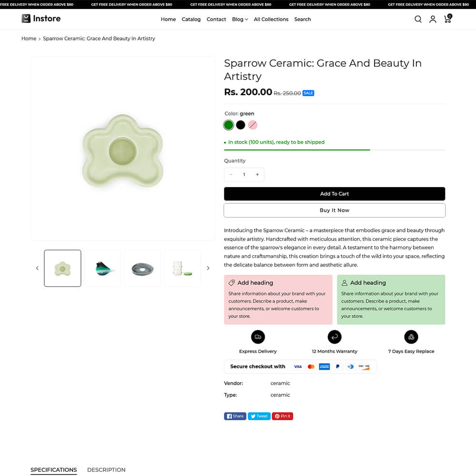This screenshot has height=476, width=476.
Task: Share product on Facebook
Action: [235, 416]
